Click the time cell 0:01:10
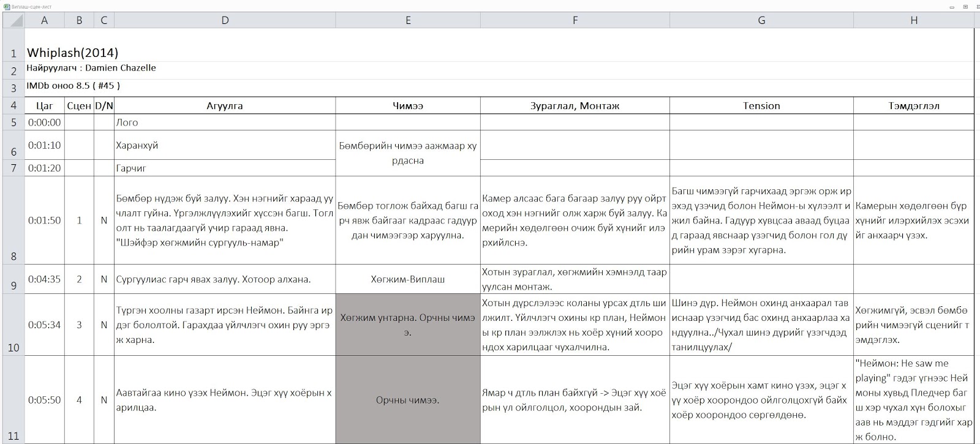 point(44,145)
